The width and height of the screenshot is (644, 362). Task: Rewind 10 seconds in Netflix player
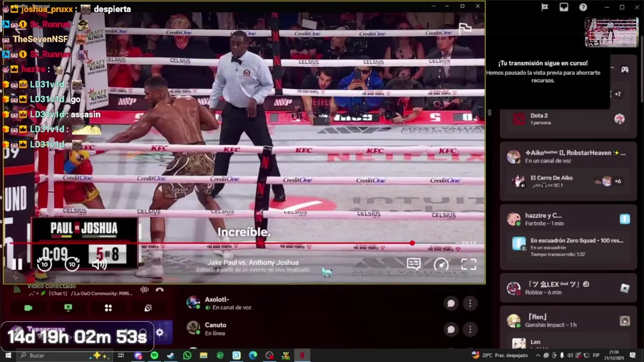(44, 264)
